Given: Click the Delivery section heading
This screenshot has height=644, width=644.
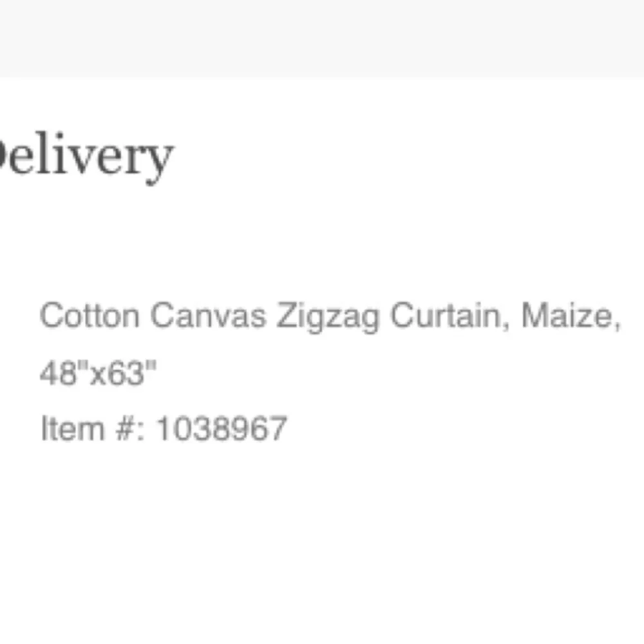Looking at the screenshot, I should coord(86,157).
